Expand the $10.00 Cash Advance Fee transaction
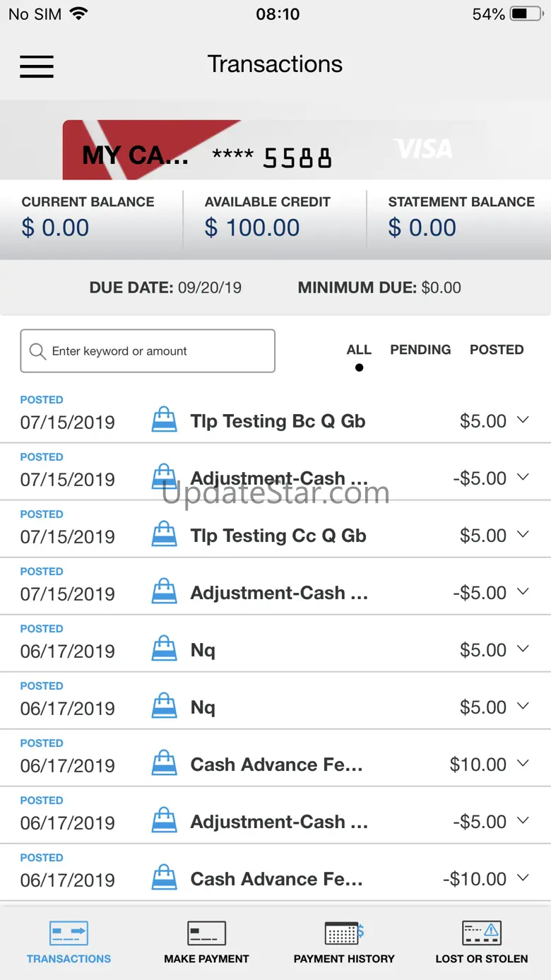Image resolution: width=551 pixels, height=980 pixels. [523, 764]
